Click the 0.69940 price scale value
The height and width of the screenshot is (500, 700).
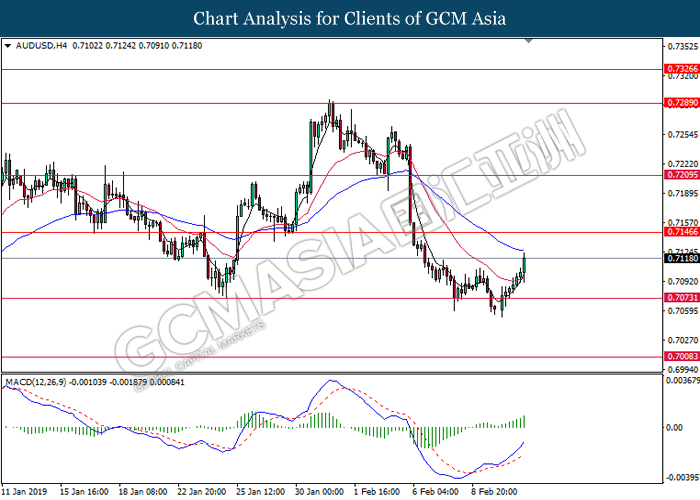682,370
